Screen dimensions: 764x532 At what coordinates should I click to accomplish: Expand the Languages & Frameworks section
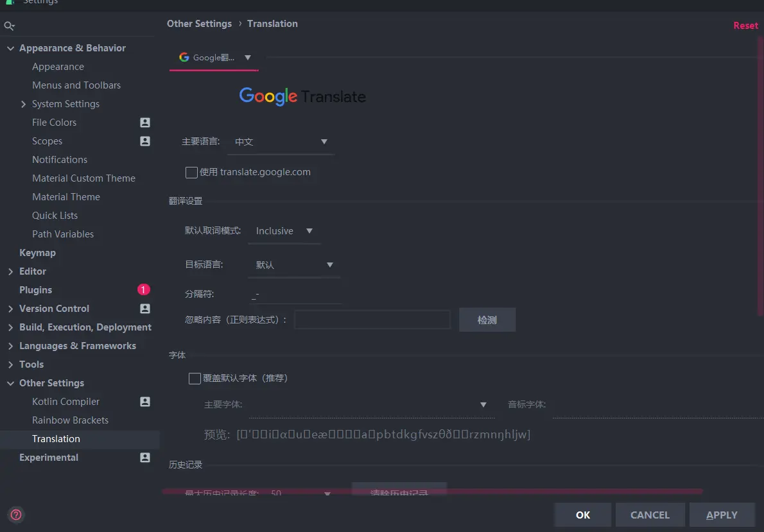point(10,346)
